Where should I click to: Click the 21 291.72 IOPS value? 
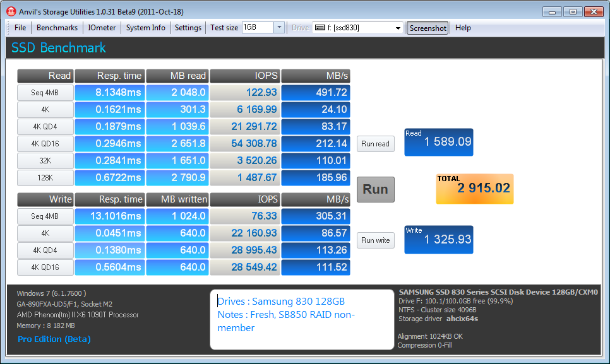click(245, 127)
